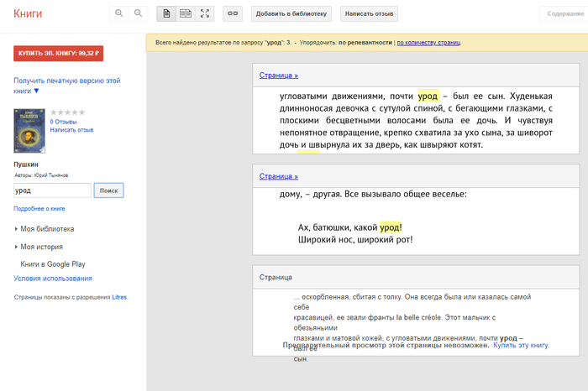
Task: Click the red buy e-book button
Action: [x=58, y=54]
